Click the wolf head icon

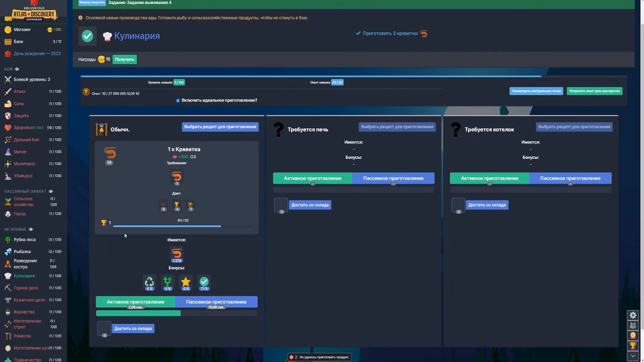[x=633, y=326]
